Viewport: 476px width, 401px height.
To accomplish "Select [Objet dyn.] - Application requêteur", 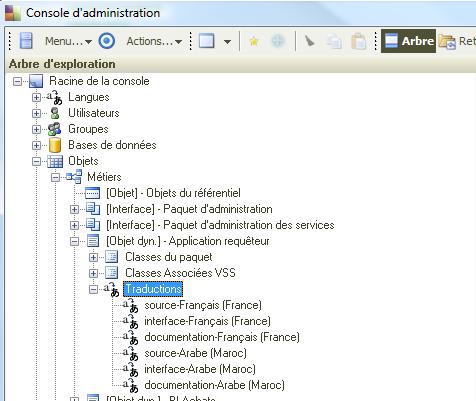I will [x=188, y=241].
